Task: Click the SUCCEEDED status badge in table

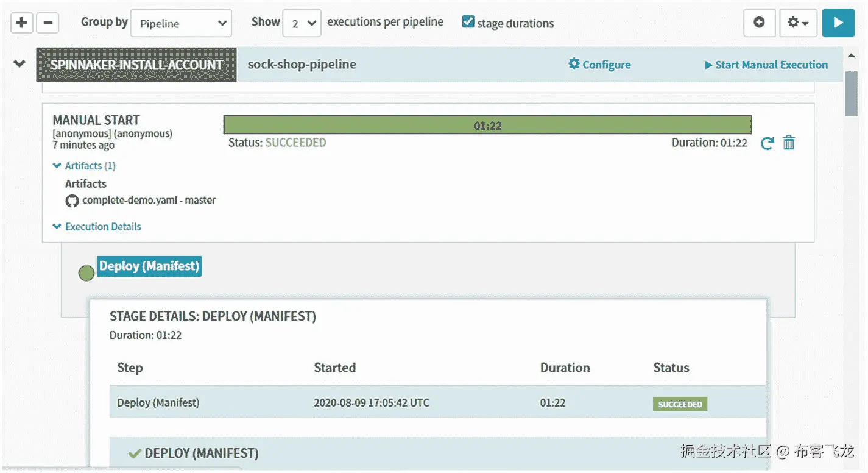Action: coord(680,404)
